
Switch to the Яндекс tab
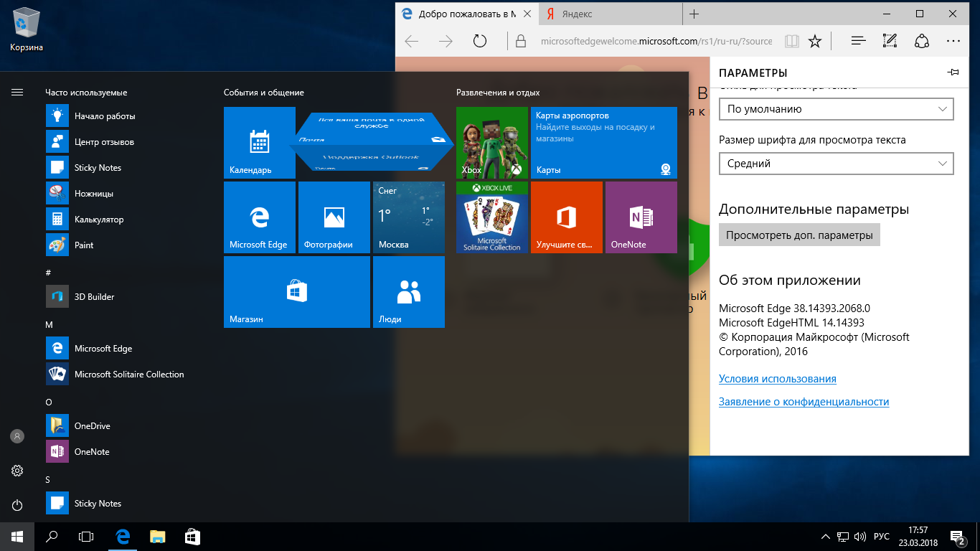click(608, 14)
